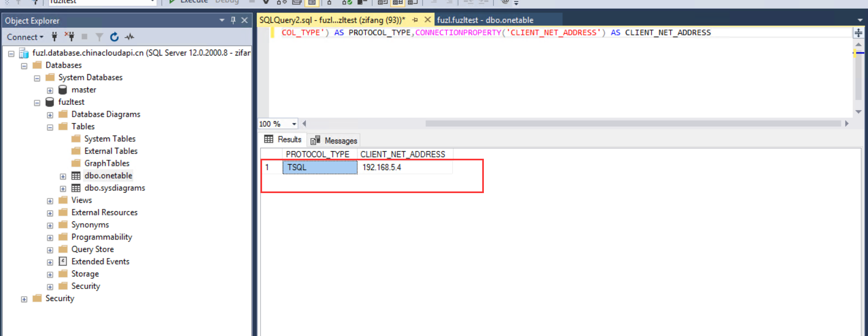
Task: Pin the SQLQuery2.sql tab
Action: 415,20
